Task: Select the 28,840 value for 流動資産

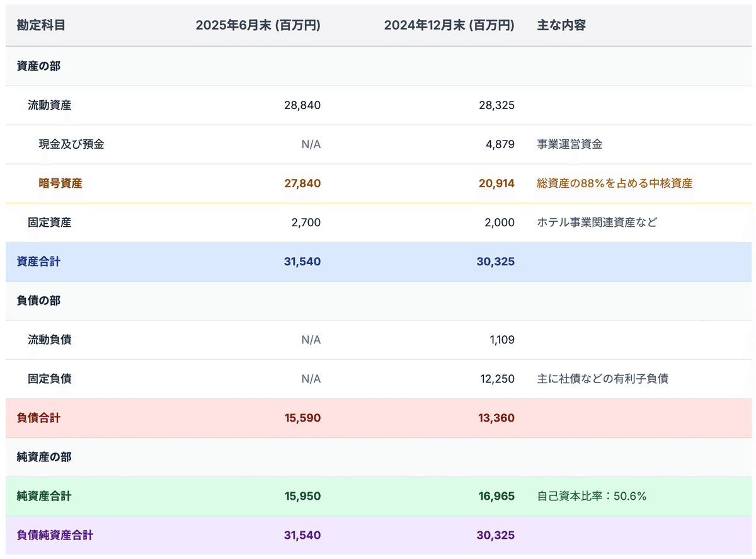Action: pos(302,105)
